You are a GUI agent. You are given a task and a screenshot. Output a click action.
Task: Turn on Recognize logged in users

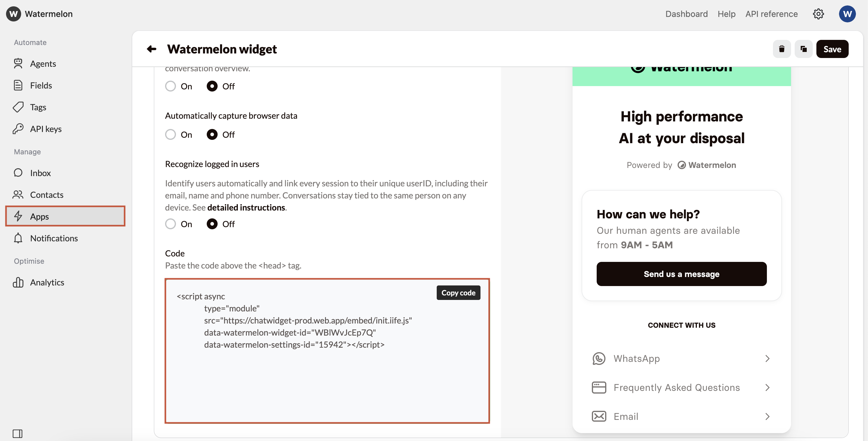(171, 224)
